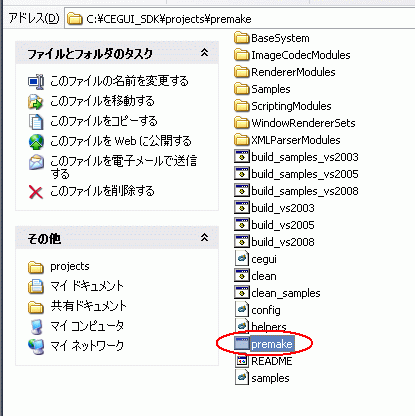The width and height of the screenshot is (415, 416).
Task: Open the projects folder link
Action: [x=70, y=266]
